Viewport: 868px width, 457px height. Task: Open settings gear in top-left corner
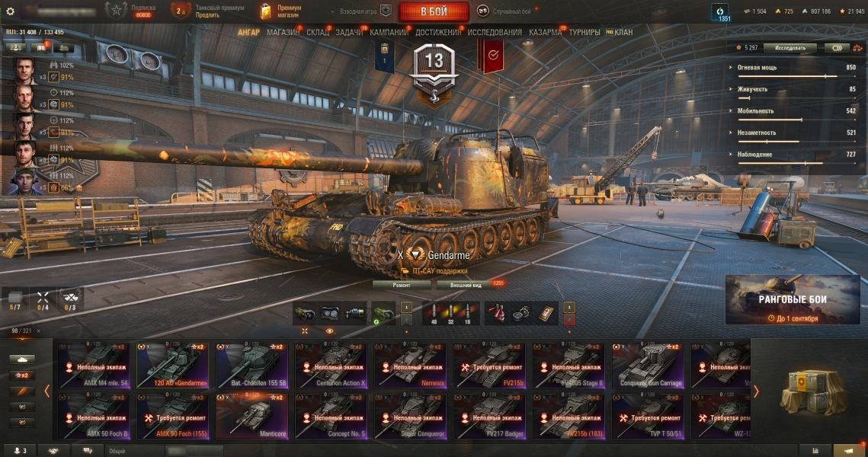click(x=10, y=11)
